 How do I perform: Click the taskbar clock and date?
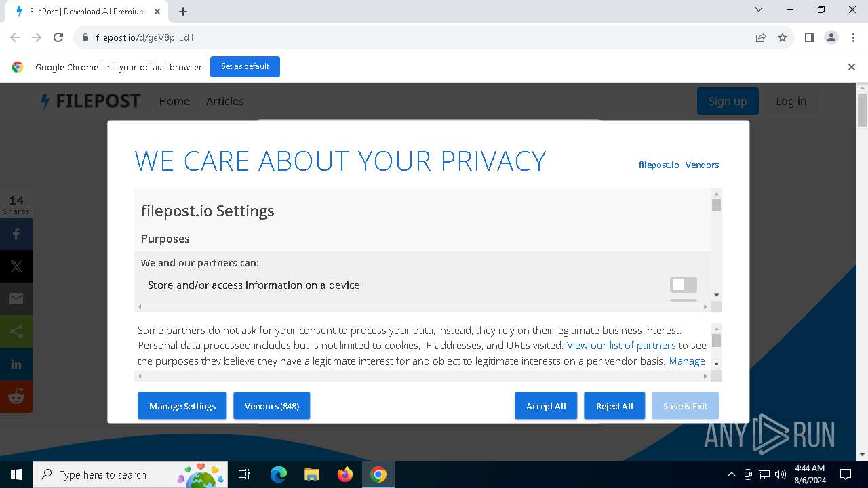point(810,474)
